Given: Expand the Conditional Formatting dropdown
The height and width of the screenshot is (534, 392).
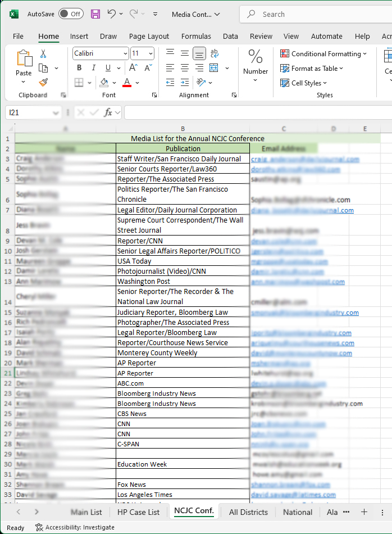Looking at the screenshot, I should [323, 54].
